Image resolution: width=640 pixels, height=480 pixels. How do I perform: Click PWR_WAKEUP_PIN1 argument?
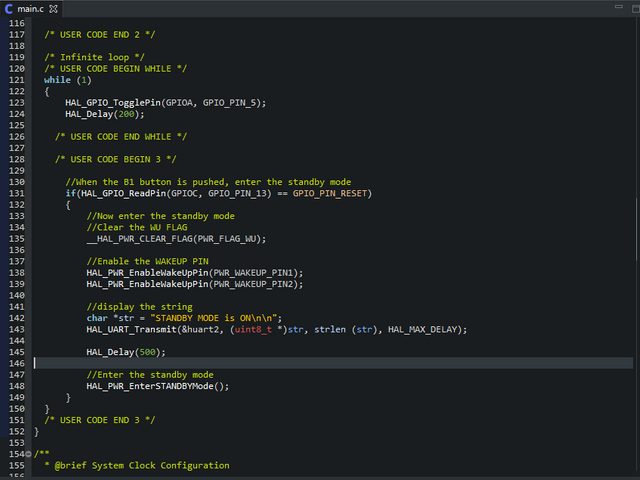coord(255,272)
